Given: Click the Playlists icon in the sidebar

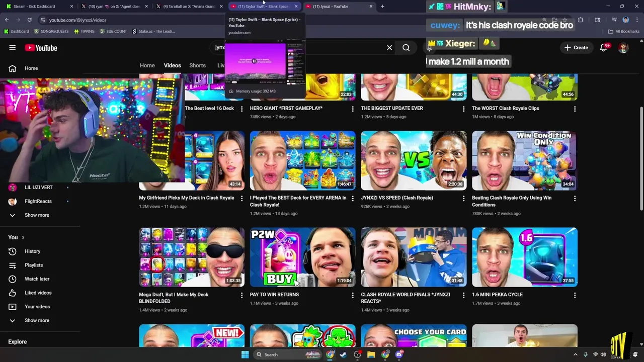Looking at the screenshot, I should pyautogui.click(x=13, y=265).
